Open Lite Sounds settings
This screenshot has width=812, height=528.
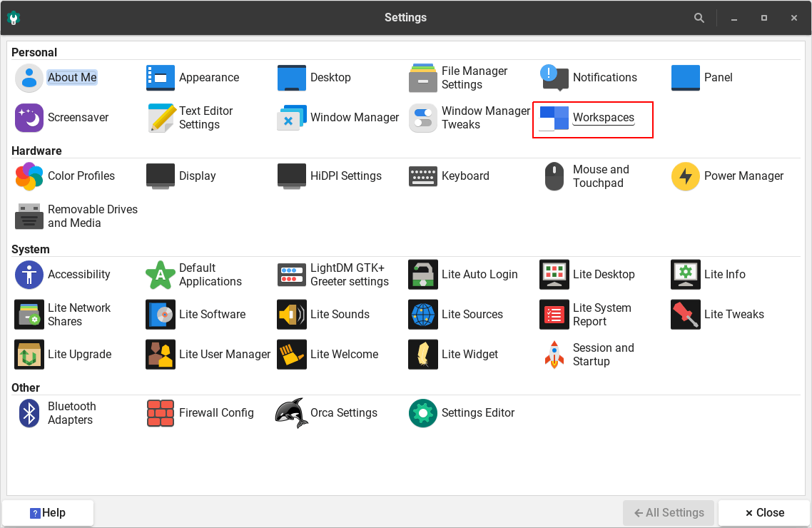click(292, 315)
